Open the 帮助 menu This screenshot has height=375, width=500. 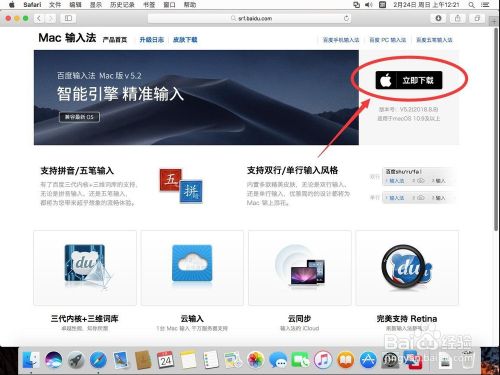click(x=190, y=5)
